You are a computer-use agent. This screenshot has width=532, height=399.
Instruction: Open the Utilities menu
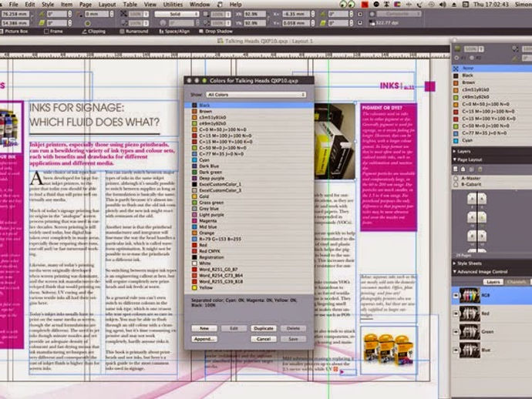pyautogui.click(x=173, y=5)
